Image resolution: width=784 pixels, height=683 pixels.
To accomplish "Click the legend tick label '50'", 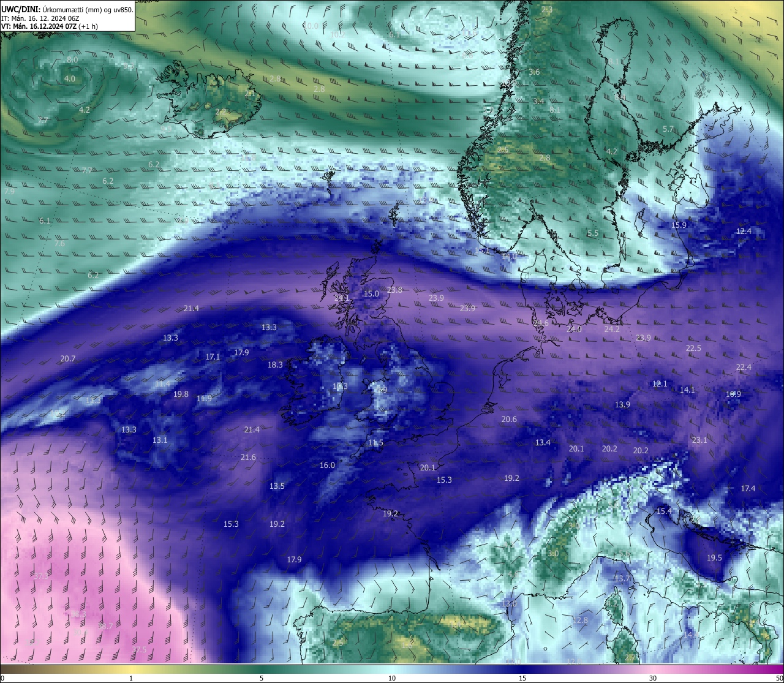I will point(779,678).
